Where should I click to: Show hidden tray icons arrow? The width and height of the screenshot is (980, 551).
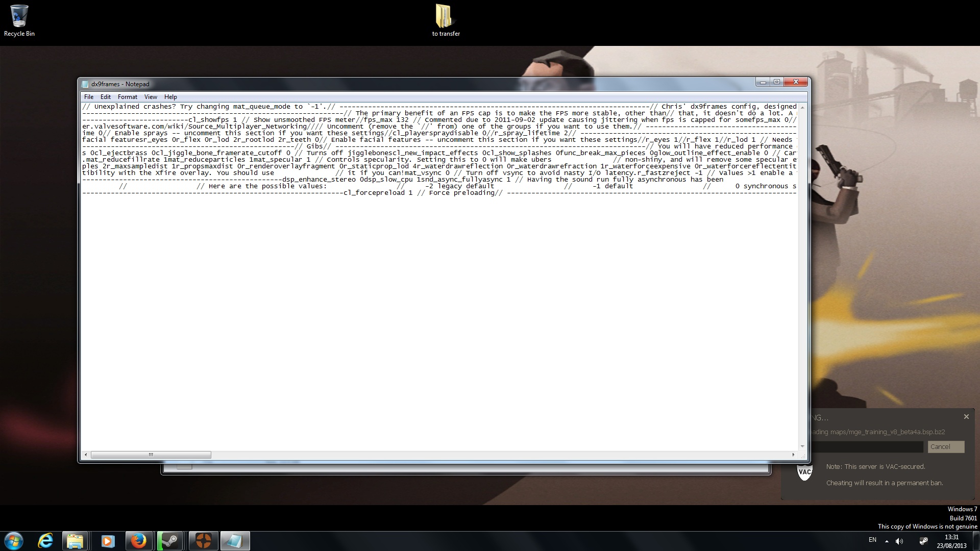click(x=887, y=541)
